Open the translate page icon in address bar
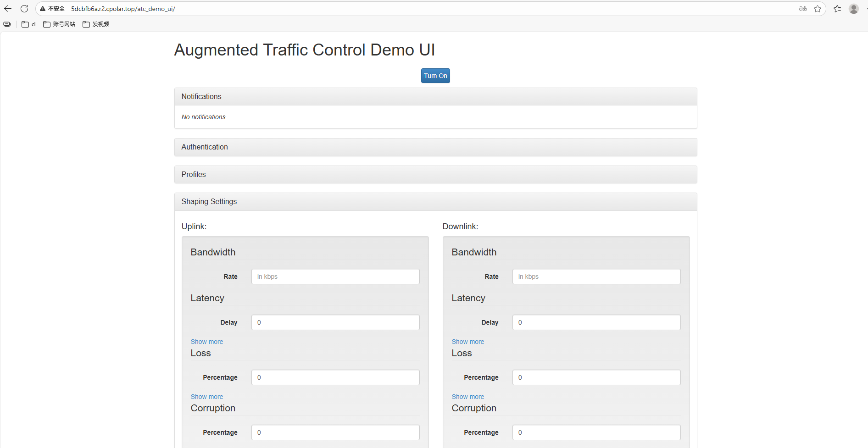This screenshot has width=868, height=448. (x=803, y=9)
